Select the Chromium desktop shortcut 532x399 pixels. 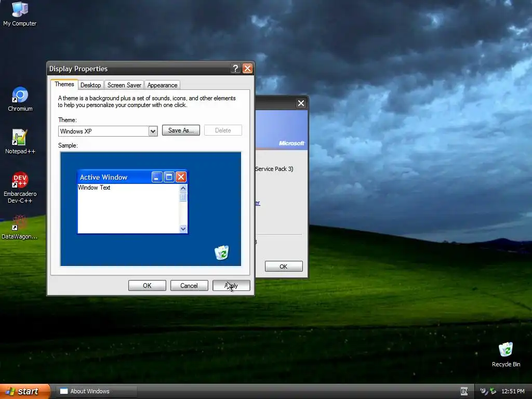click(x=20, y=99)
